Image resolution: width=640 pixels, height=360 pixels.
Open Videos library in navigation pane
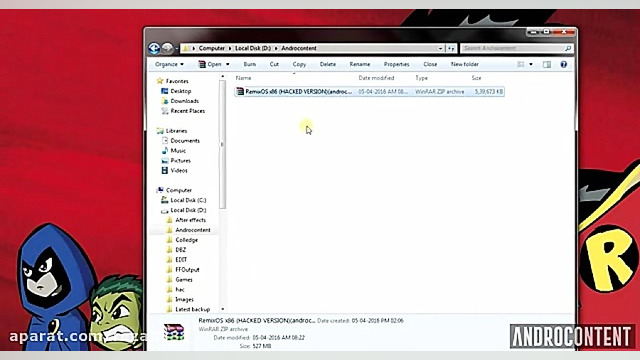click(179, 170)
